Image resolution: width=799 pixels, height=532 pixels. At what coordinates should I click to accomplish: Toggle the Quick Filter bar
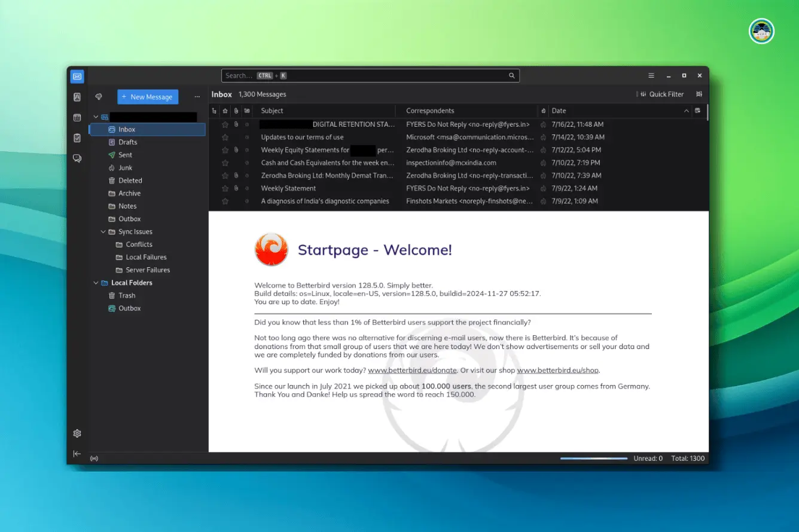661,94
